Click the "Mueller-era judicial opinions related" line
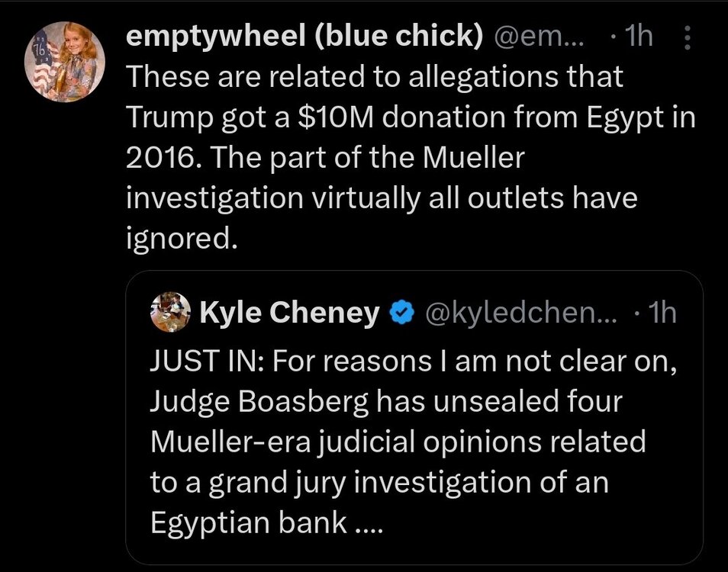 (x=398, y=441)
